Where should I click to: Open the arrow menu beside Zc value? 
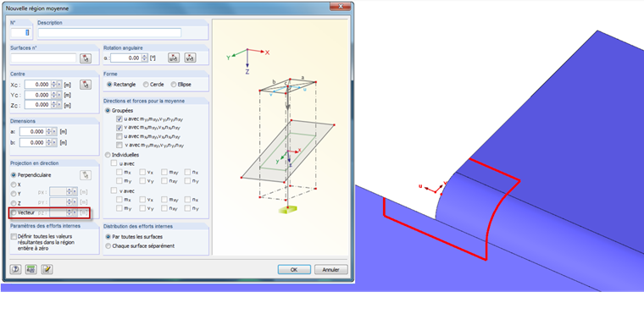click(x=59, y=105)
